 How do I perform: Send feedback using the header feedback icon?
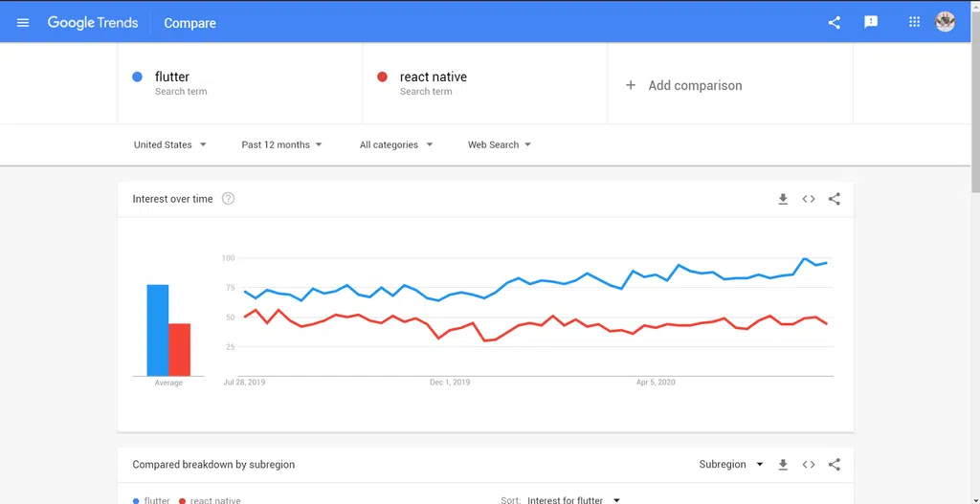(871, 23)
